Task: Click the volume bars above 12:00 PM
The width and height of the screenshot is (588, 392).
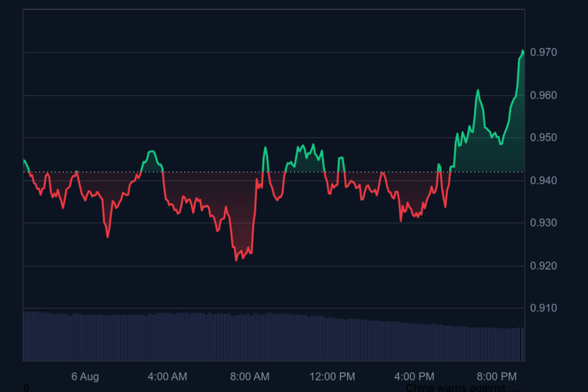Action: point(332,339)
